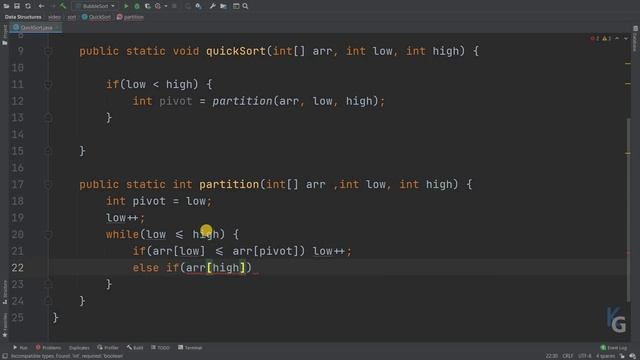Change line separator CRLF
Viewport: 640px width, 360px height.
pyautogui.click(x=568, y=356)
